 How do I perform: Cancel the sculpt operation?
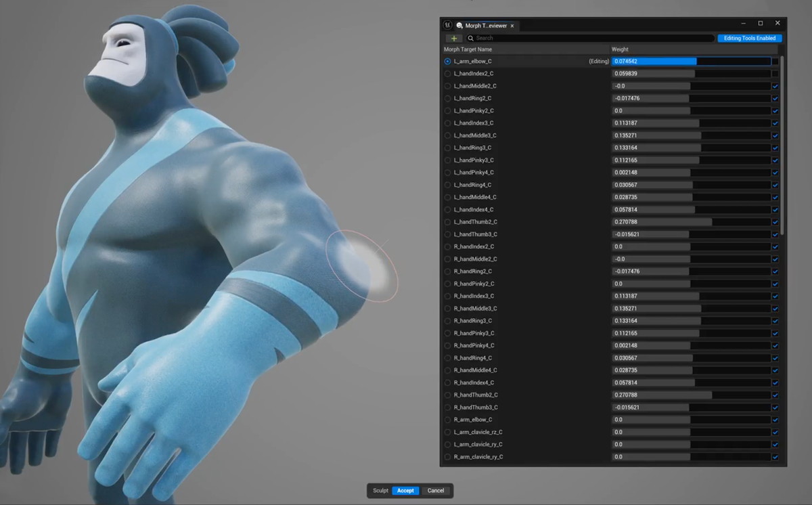(436, 491)
